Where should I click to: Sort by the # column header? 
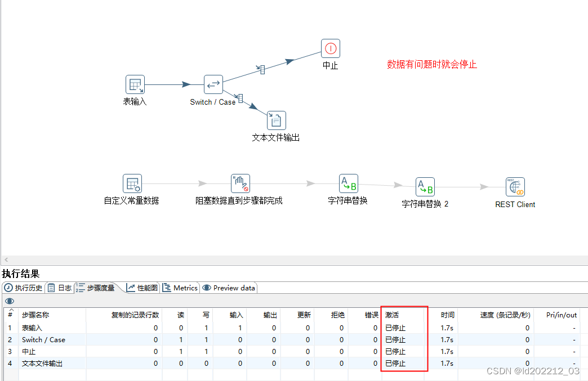pos(11,315)
